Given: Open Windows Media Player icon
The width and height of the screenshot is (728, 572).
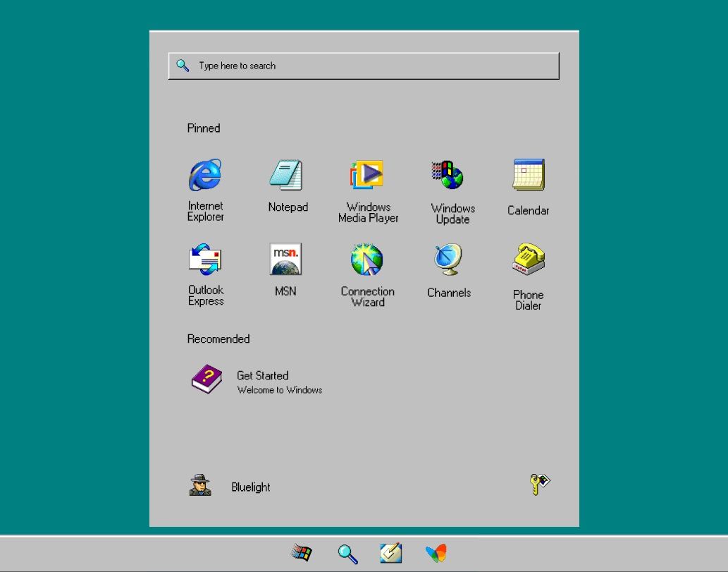Looking at the screenshot, I should 367,175.
